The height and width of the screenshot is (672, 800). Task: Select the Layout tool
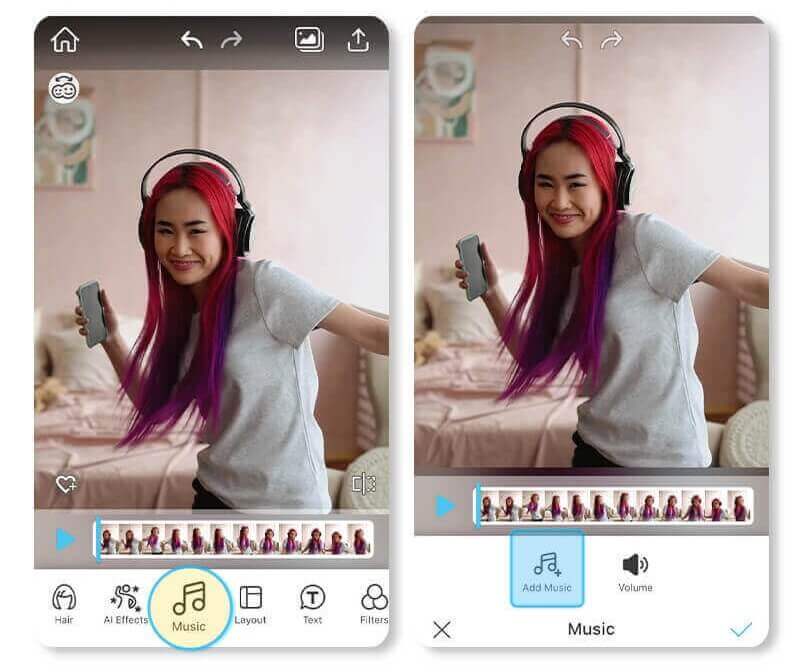[x=250, y=604]
